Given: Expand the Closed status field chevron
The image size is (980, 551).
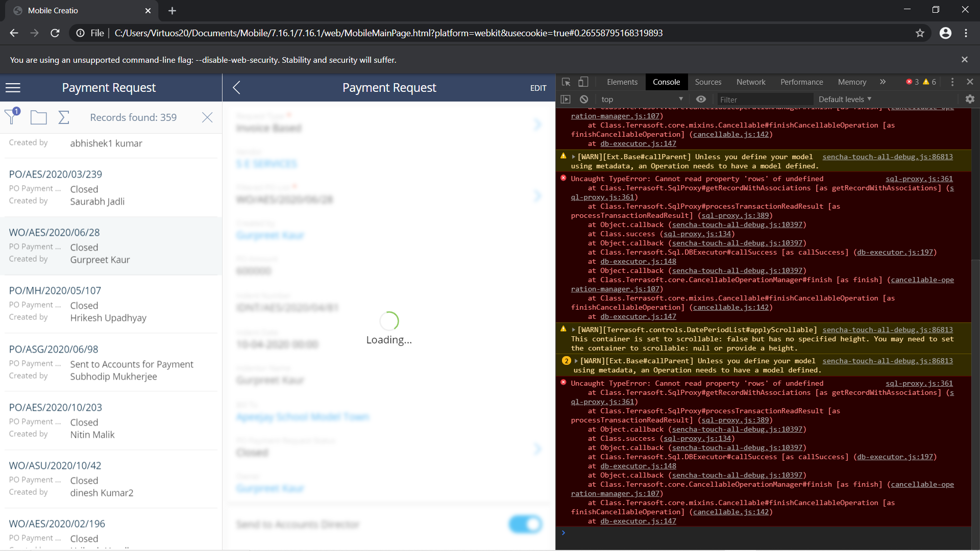Looking at the screenshot, I should point(537,449).
